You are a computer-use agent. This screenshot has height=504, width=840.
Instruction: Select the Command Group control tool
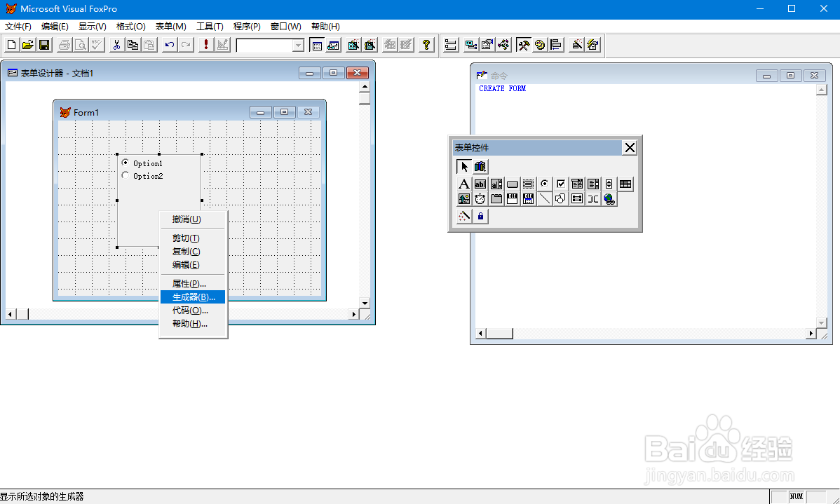click(528, 184)
